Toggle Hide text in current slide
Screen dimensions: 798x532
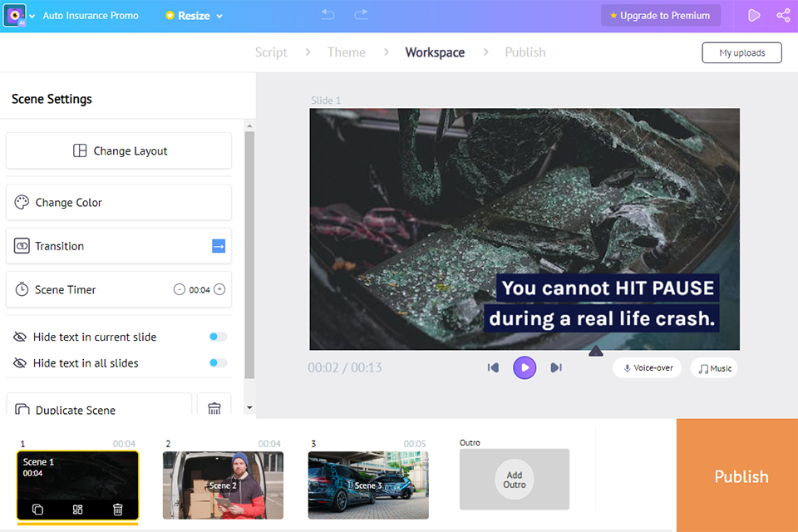pos(218,337)
